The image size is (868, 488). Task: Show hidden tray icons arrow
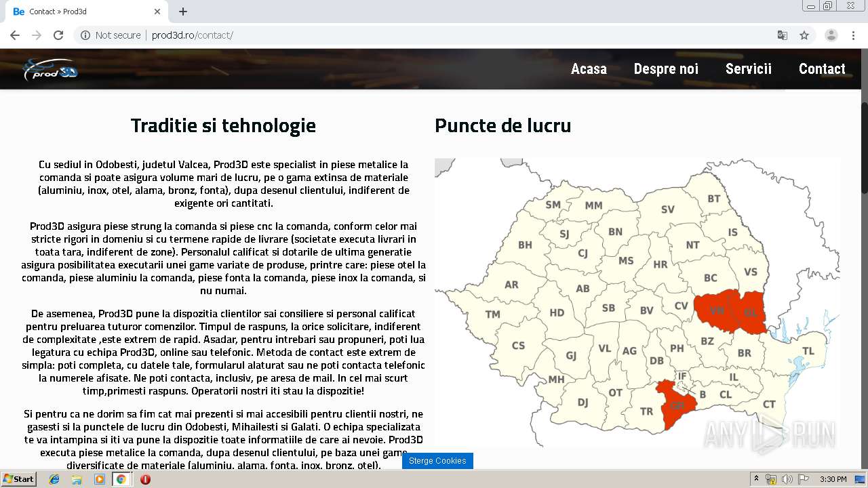pos(756,479)
